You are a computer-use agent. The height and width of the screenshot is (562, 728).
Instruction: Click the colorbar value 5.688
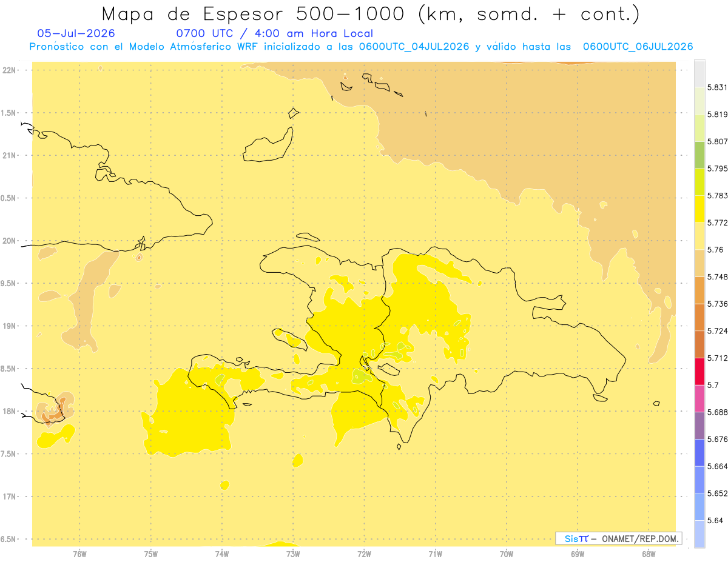(717, 412)
